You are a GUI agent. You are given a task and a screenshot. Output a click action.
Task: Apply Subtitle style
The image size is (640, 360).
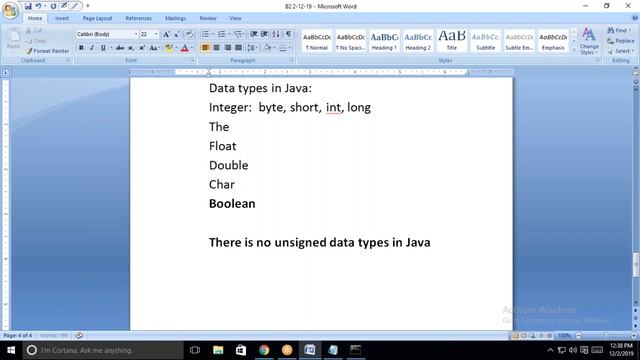(x=485, y=41)
